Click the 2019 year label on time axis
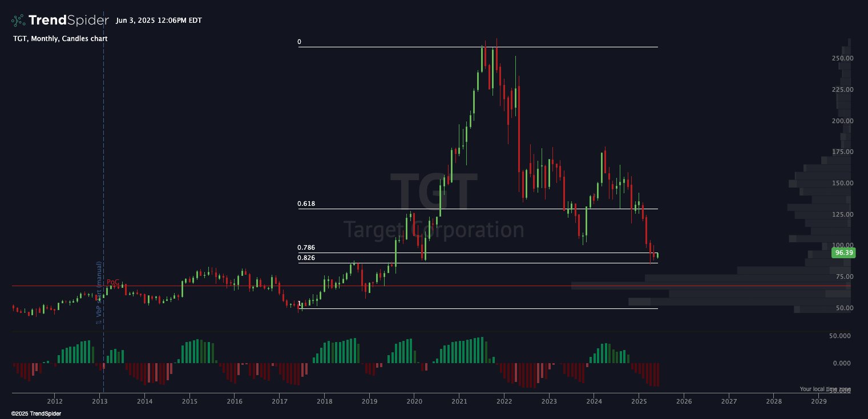The width and height of the screenshot is (868, 419). coord(369,401)
